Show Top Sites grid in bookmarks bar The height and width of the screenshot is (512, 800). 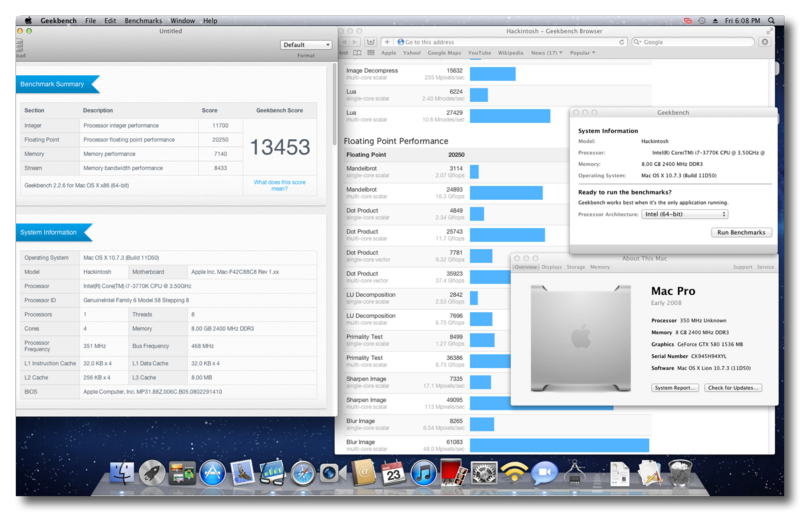(x=371, y=53)
